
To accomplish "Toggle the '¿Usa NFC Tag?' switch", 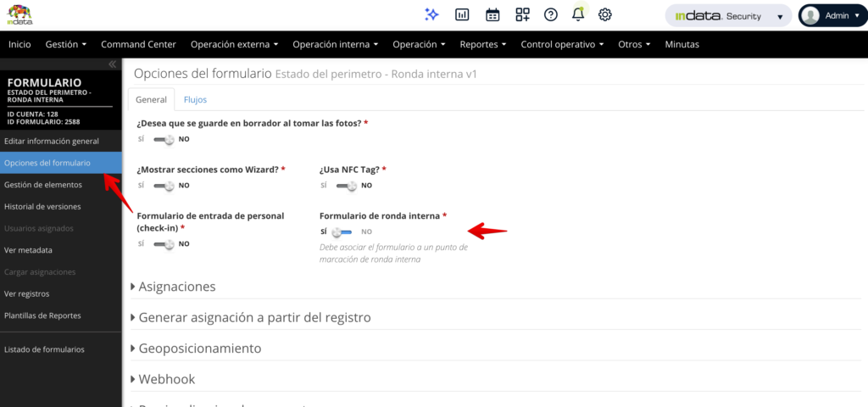I will click(348, 186).
